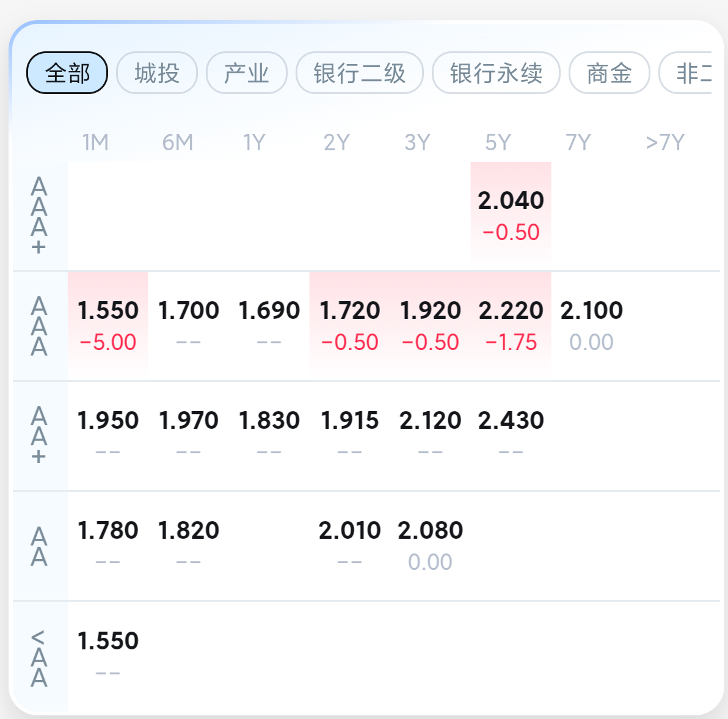Switch to the 银行永续 tab
Image resolution: width=728 pixels, height=719 pixels.
[496, 73]
